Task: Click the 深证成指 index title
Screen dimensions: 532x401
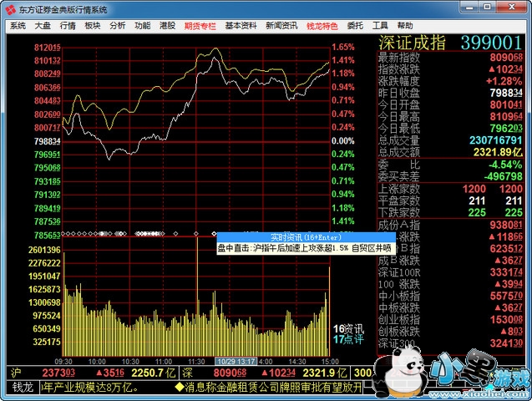Action: pyautogui.click(x=413, y=43)
